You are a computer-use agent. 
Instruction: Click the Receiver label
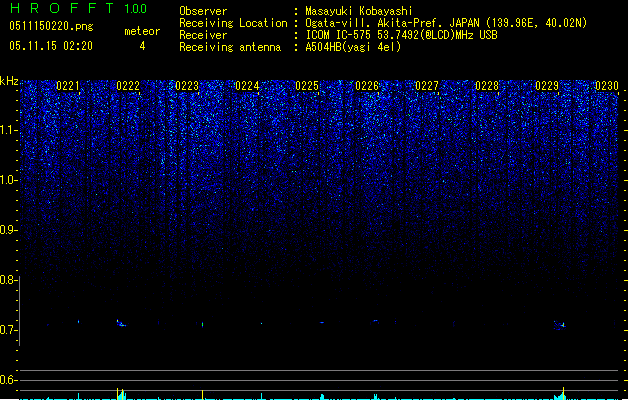coord(203,35)
